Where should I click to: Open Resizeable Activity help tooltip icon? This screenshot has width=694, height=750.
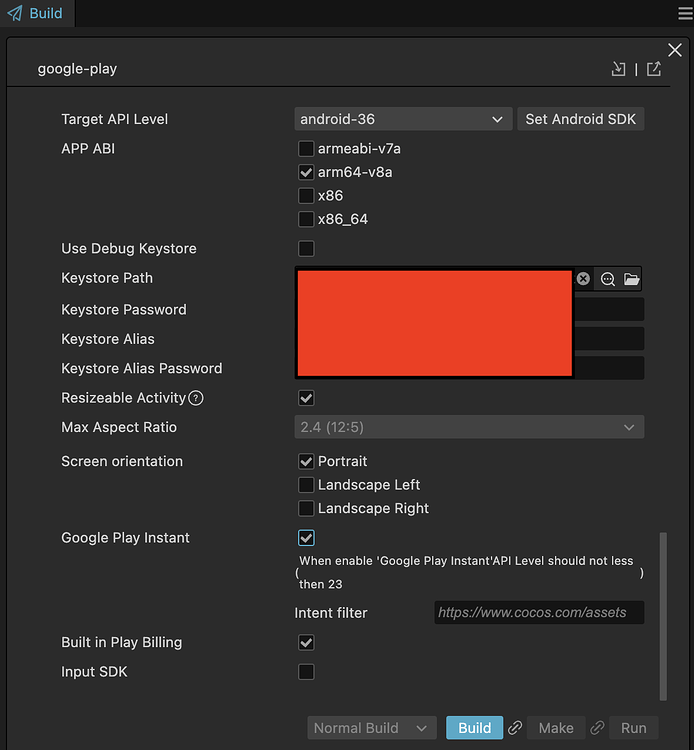pos(196,398)
